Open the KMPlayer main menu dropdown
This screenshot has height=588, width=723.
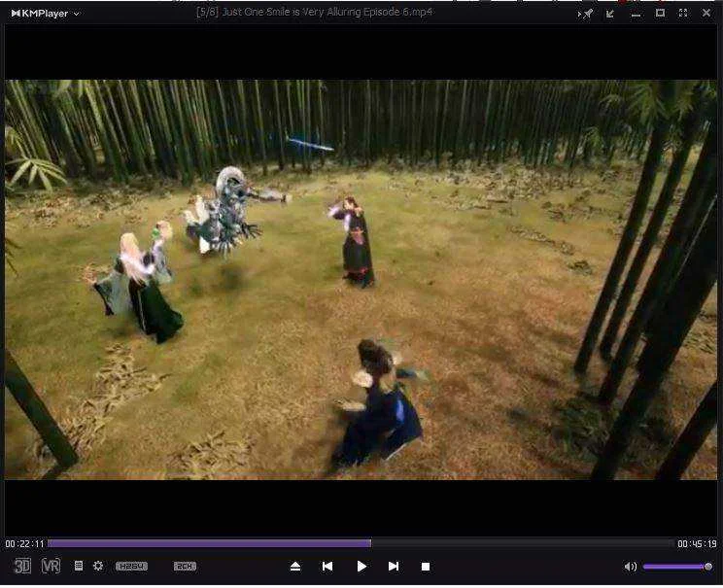click(x=45, y=14)
